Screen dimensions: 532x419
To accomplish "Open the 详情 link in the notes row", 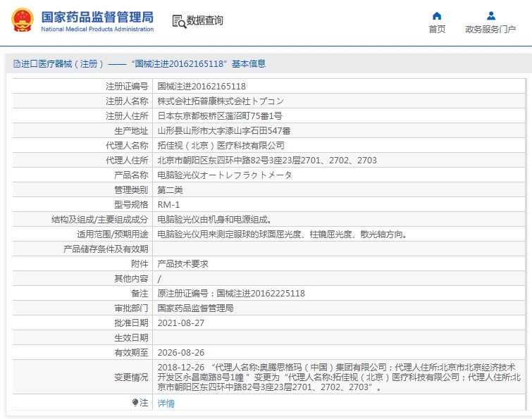I will click(x=166, y=404).
